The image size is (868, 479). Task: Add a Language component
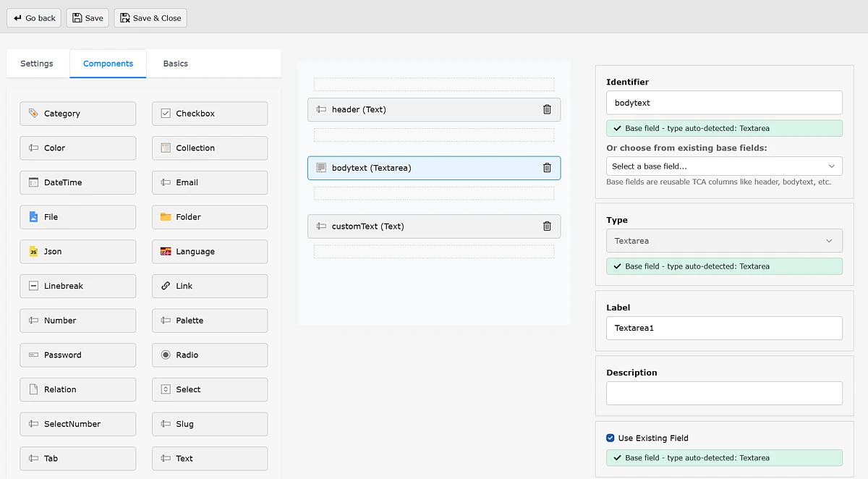pos(210,252)
